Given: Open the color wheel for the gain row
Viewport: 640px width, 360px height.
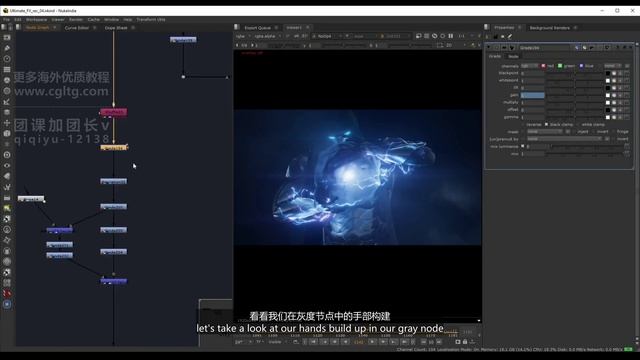Looking at the screenshot, I should (x=614, y=96).
